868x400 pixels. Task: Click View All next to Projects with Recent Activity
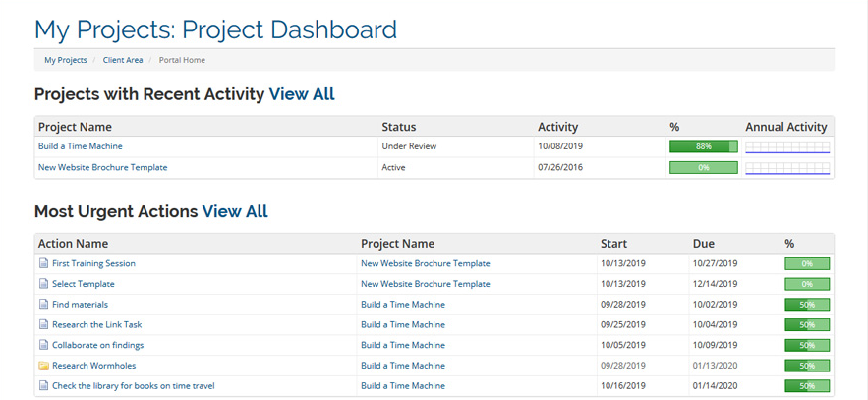(302, 94)
